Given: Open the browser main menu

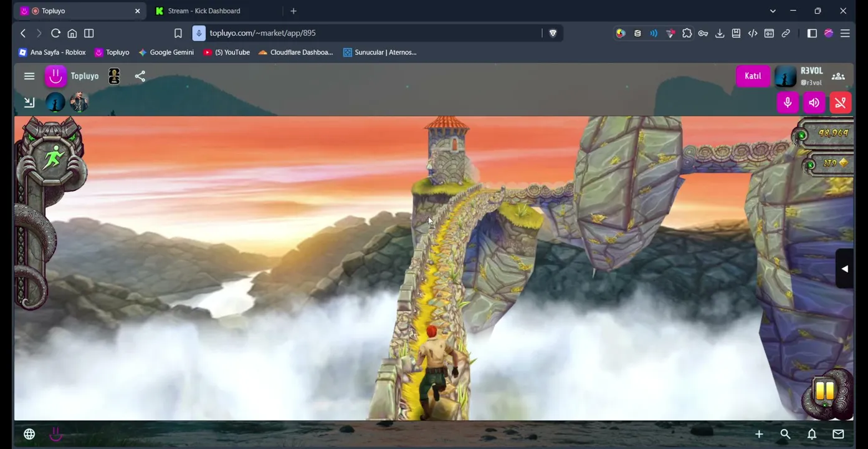Looking at the screenshot, I should click(845, 34).
